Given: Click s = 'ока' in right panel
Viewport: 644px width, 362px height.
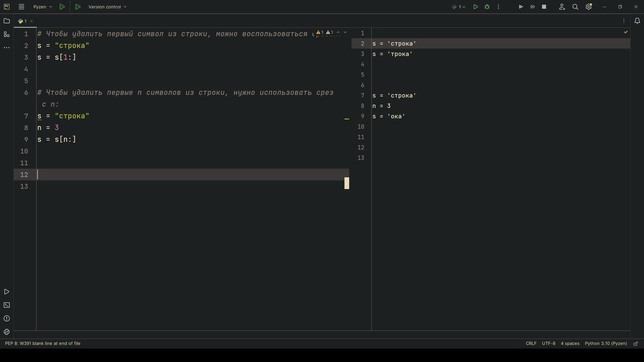Looking at the screenshot, I should pos(389,116).
